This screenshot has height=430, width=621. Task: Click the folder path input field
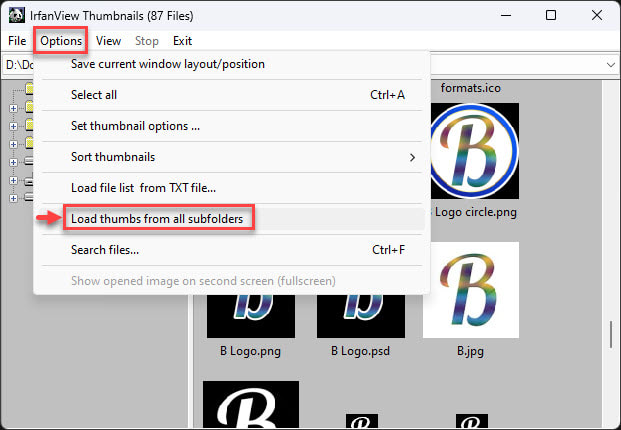[x=309, y=65]
